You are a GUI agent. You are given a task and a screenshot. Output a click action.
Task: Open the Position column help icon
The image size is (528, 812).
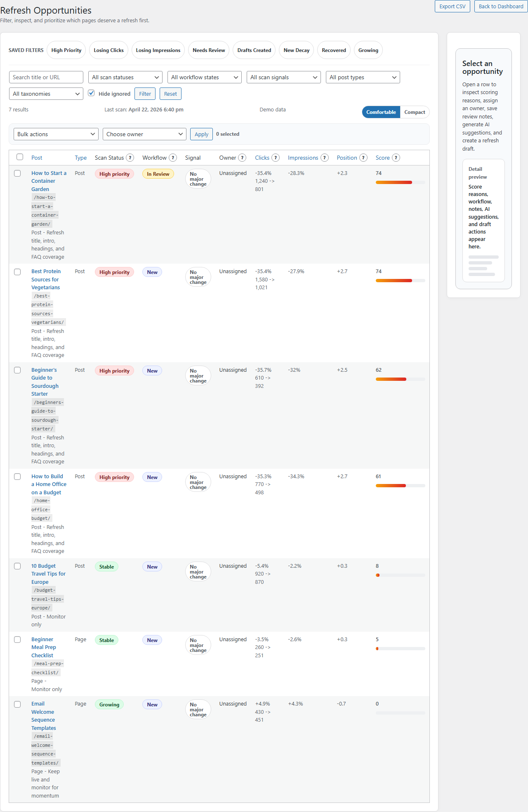[x=363, y=158]
